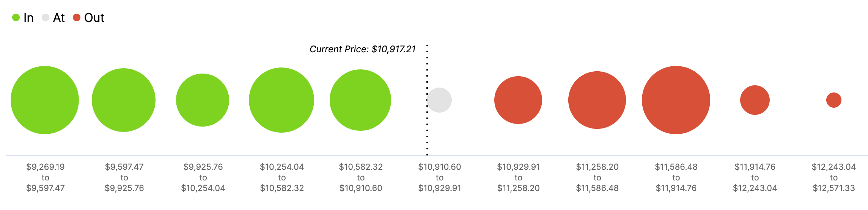Toggle the green 'In' legend item
Screen dimensions: 868x210
pos(23,18)
